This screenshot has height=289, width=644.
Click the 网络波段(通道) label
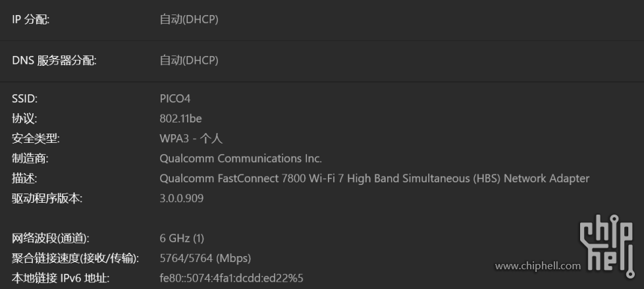(50, 238)
